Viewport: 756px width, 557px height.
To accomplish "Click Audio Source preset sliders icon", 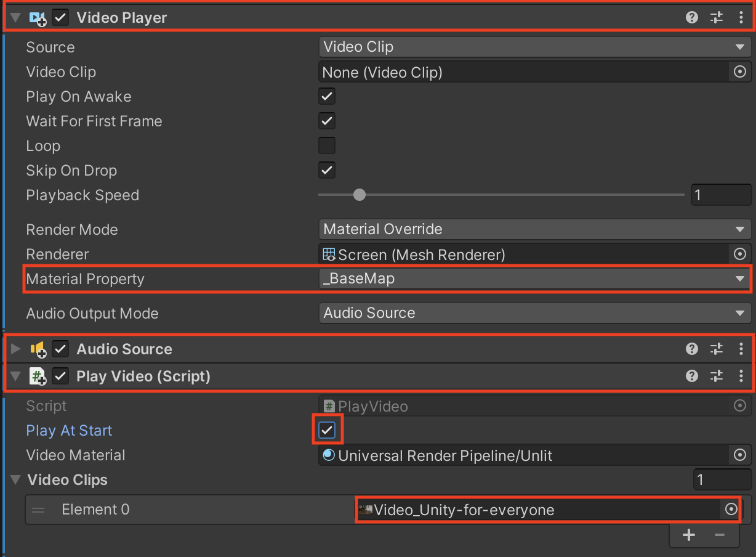I will tap(717, 349).
